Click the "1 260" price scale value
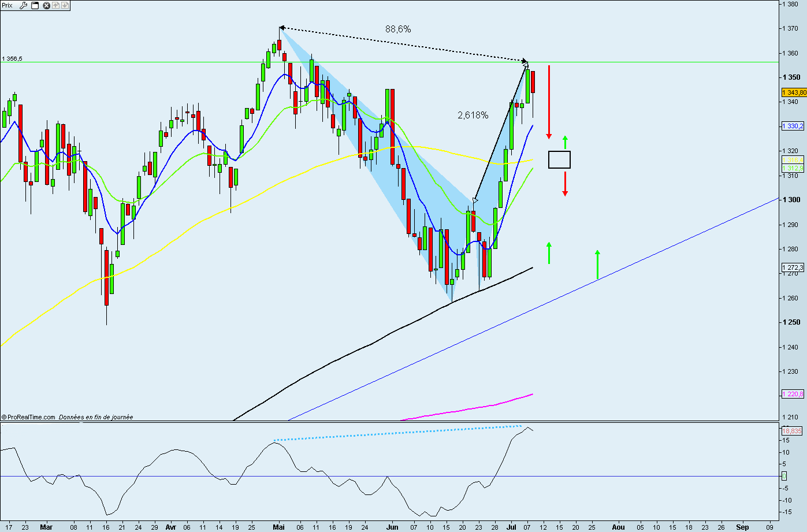 pos(791,298)
